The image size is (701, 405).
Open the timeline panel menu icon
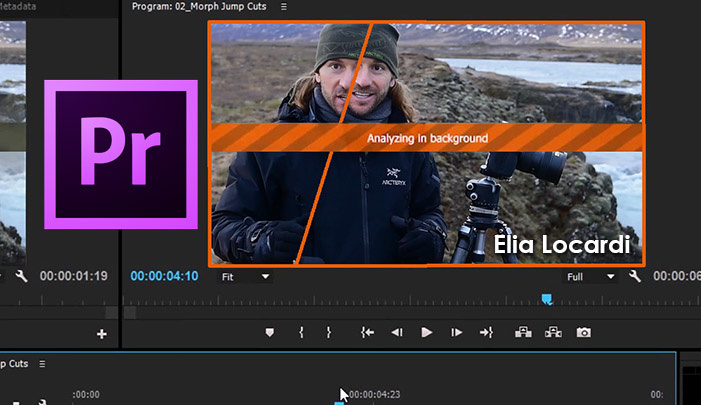tap(42, 364)
